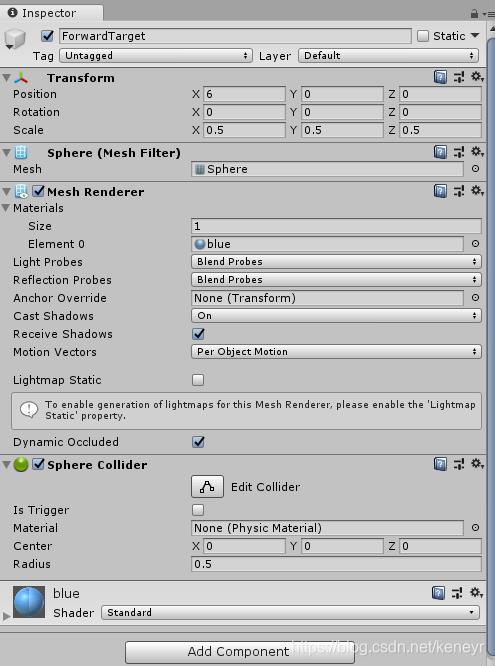Open Mesh Filter gear settings menu

[x=477, y=152]
